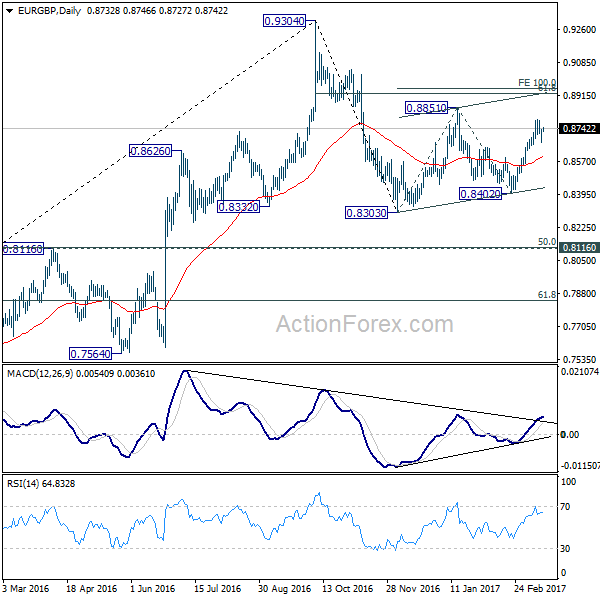Select the 0.86260 price label
Image resolution: width=600 pixels, height=600 pixels.
pyautogui.click(x=150, y=151)
